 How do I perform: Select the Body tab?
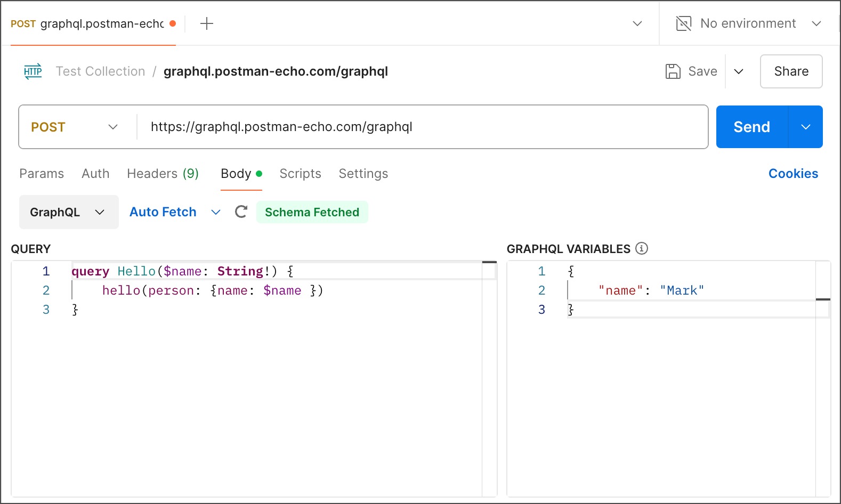pyautogui.click(x=241, y=174)
